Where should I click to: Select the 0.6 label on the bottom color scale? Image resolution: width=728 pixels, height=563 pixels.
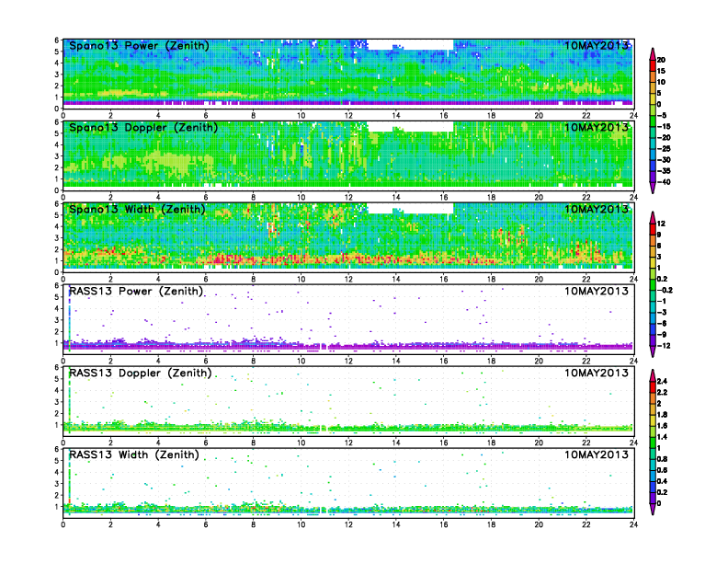(662, 470)
